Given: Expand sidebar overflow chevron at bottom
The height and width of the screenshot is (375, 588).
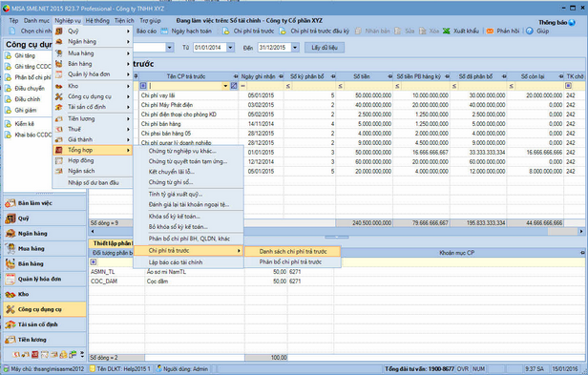Looking at the screenshot, I should click(82, 354).
